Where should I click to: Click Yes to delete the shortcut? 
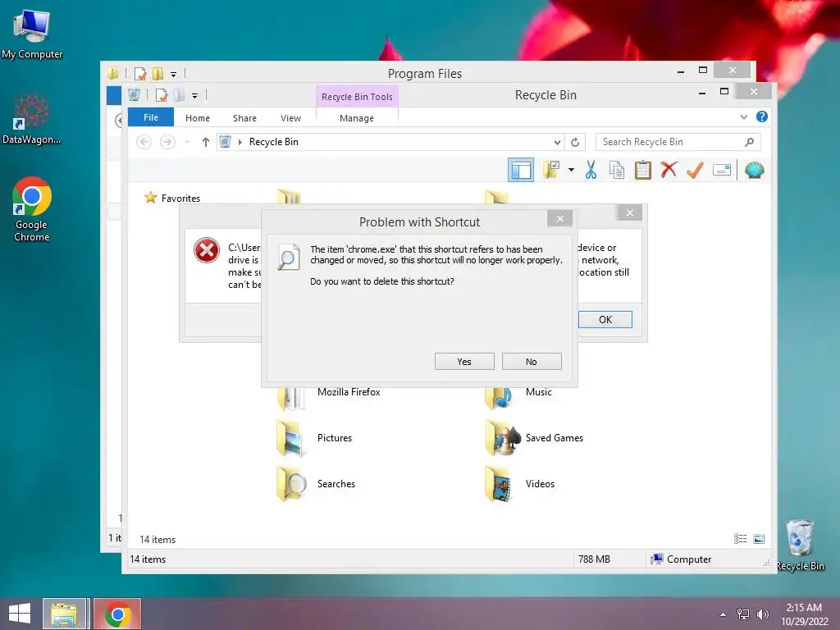tap(464, 362)
